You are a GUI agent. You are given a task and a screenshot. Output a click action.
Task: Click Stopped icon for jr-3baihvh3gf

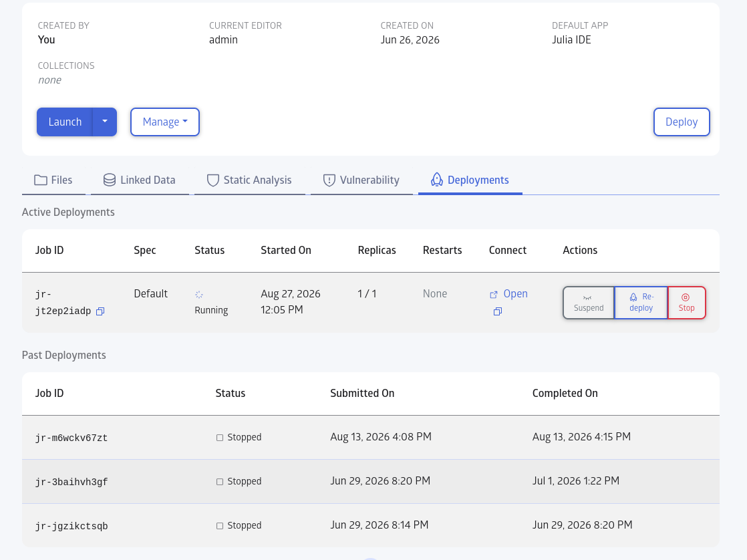[x=220, y=482]
